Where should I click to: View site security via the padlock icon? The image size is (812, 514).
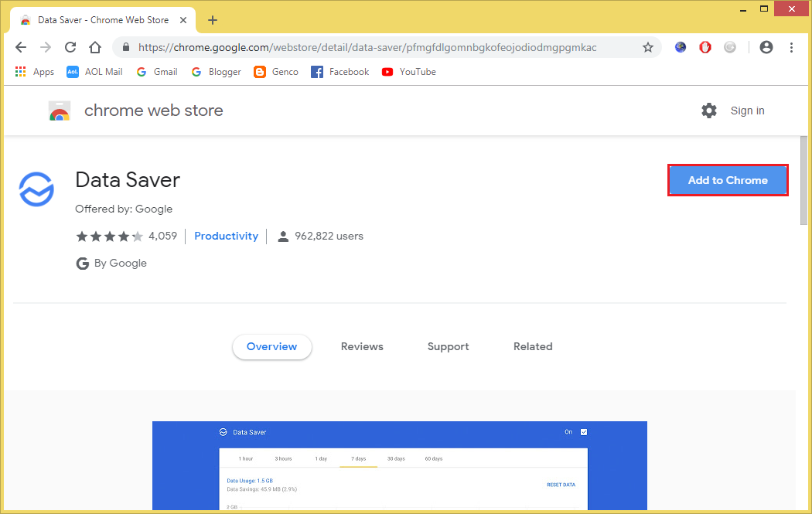125,48
